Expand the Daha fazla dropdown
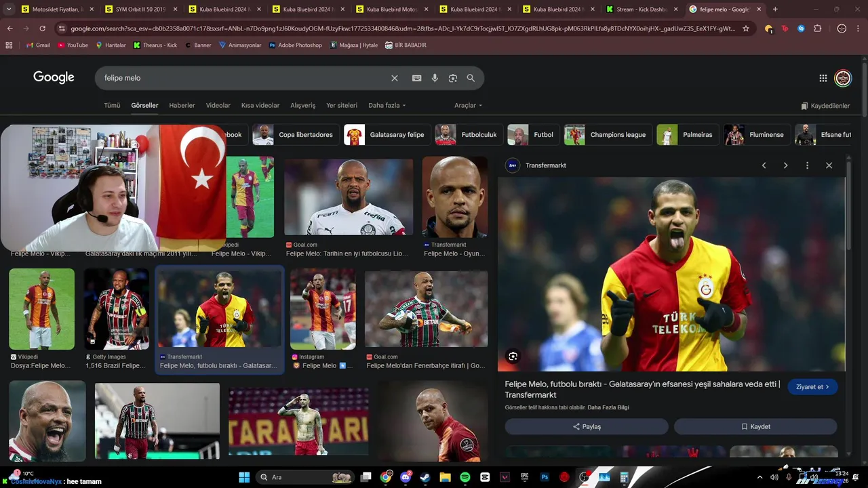This screenshot has height=488, width=868. [x=387, y=106]
